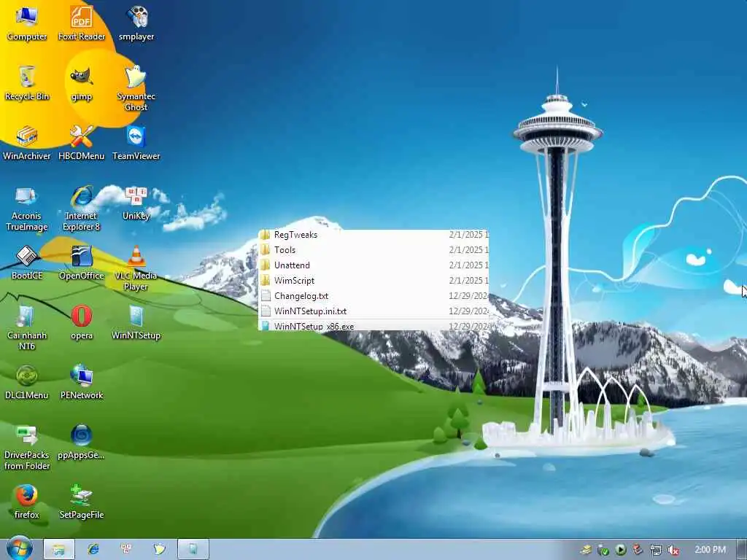The height and width of the screenshot is (560, 747).
Task: Select WinNTSetup_x86.exe file
Action: [x=373, y=325]
